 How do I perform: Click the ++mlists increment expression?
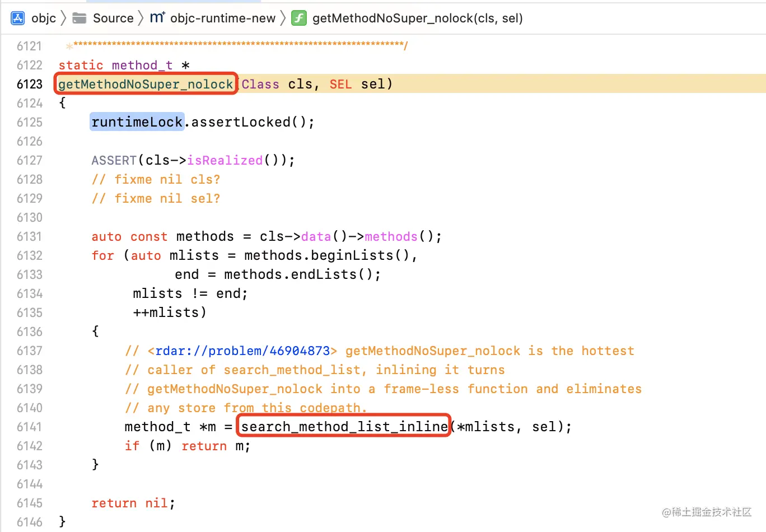(169, 313)
